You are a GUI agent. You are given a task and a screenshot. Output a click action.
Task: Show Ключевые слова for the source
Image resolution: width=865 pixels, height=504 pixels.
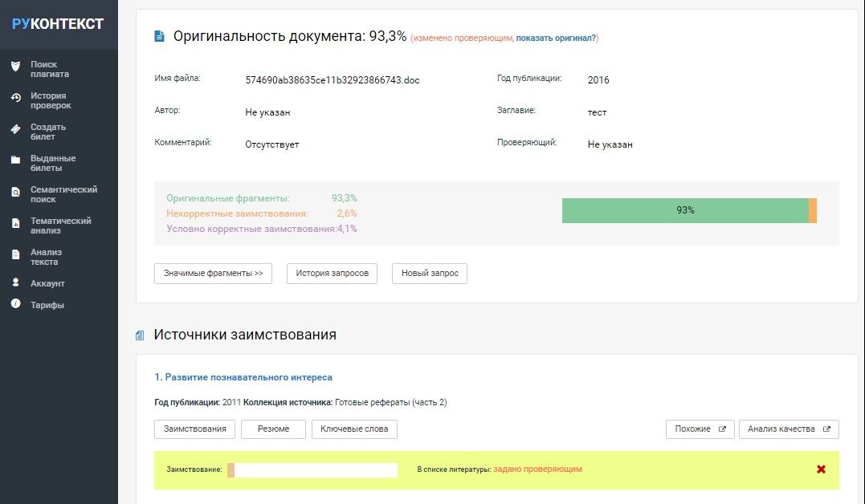[354, 429]
